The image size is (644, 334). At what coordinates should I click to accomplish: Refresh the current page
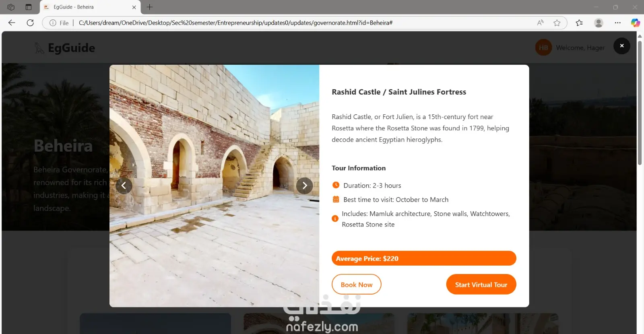coord(30,23)
